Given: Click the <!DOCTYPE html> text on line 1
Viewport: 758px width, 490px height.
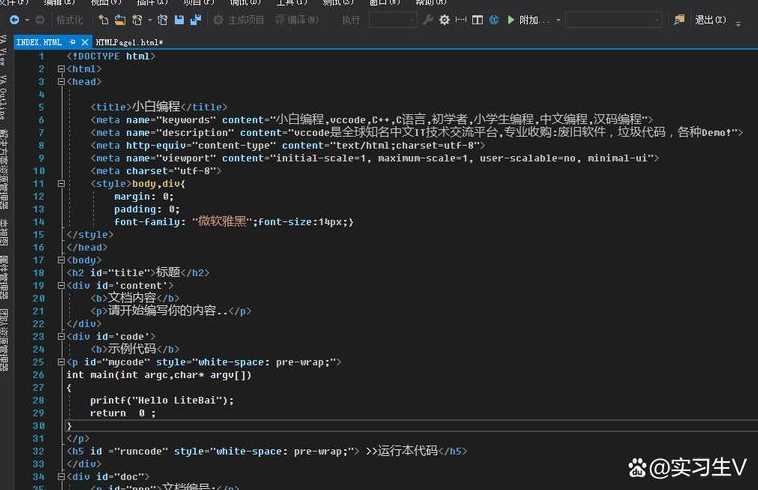Looking at the screenshot, I should click(x=111, y=56).
